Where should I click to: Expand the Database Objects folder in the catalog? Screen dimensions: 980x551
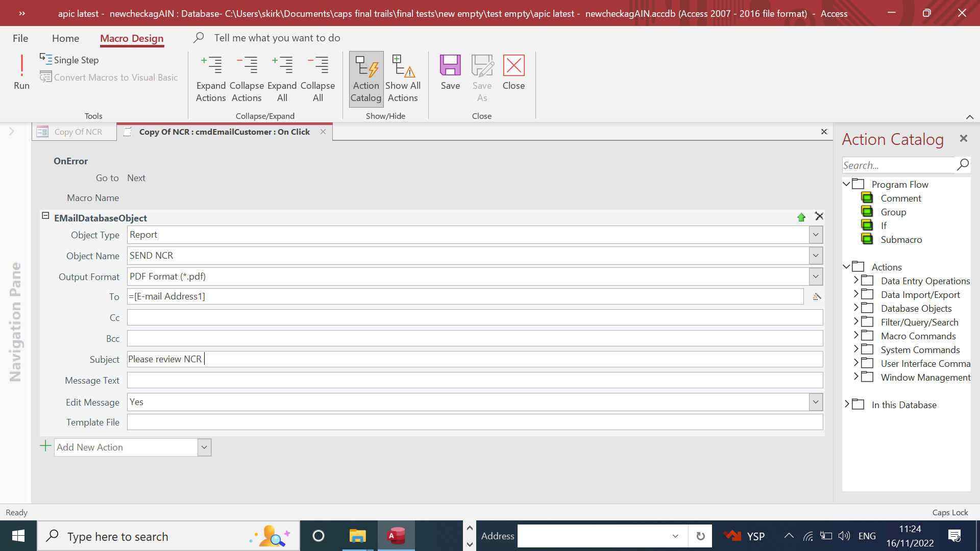[x=856, y=308]
